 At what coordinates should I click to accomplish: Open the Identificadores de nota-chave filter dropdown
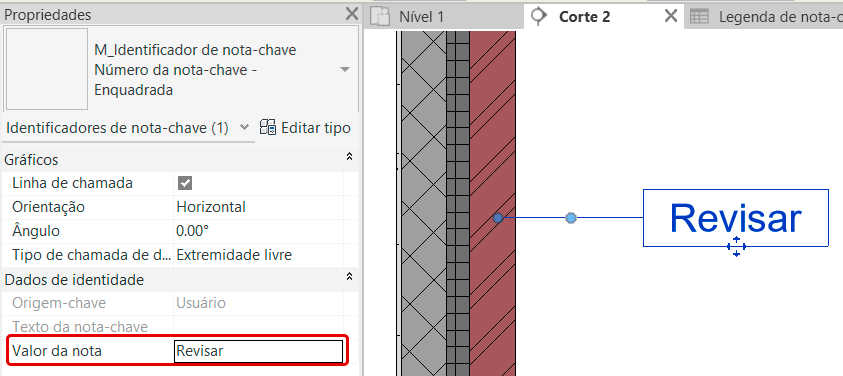point(244,127)
